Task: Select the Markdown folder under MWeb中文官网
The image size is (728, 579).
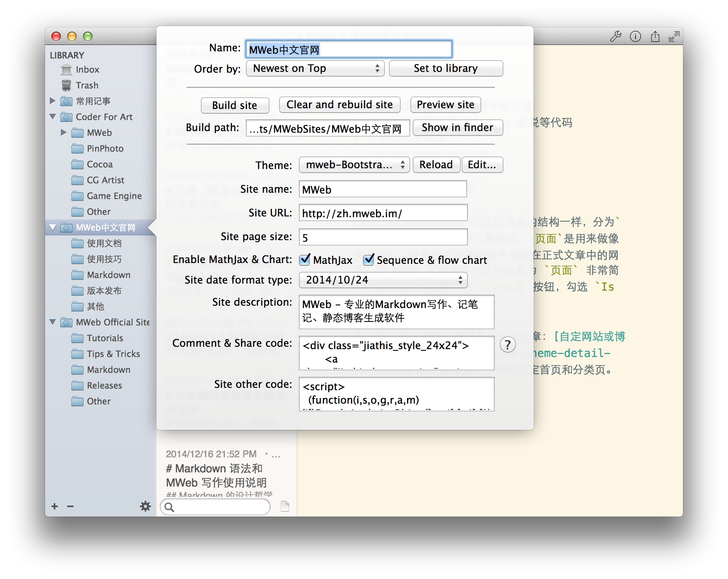Action: pyautogui.click(x=101, y=275)
